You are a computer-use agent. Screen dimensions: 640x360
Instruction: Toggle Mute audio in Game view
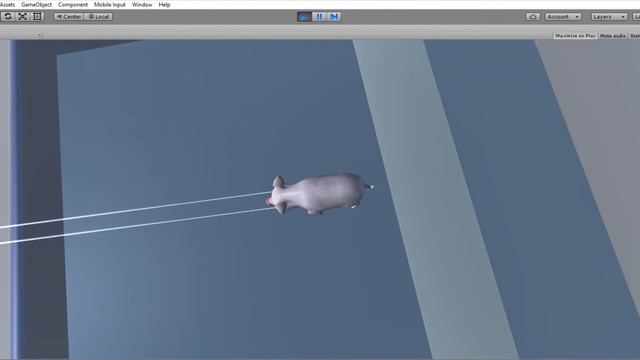tap(613, 36)
